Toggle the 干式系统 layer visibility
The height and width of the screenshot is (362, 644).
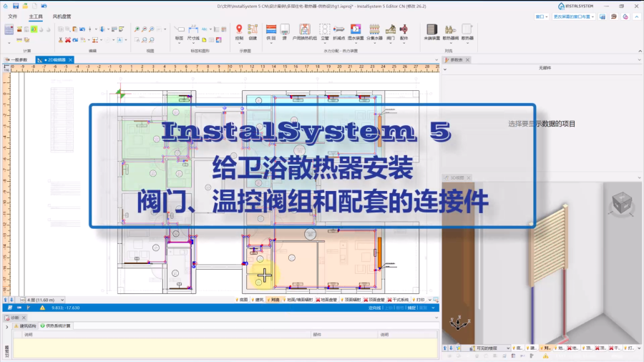click(x=399, y=300)
